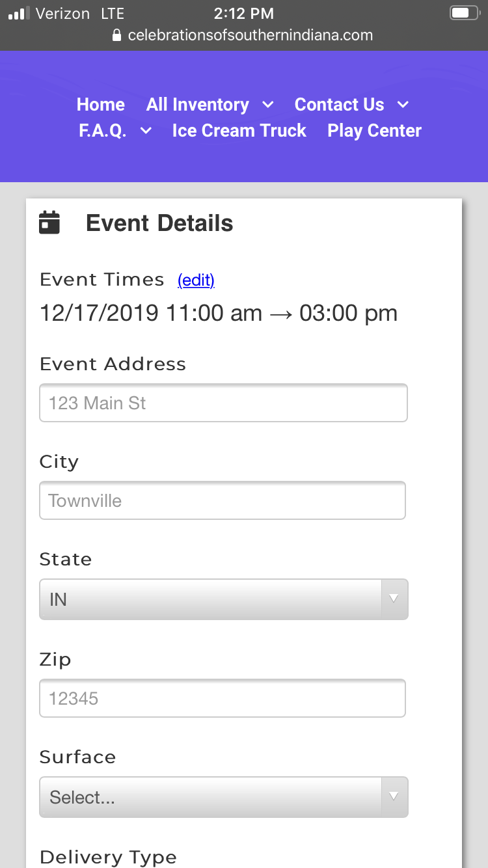Tap the cellular signal strength bars
Screen dimensions: 488x868
point(19,13)
